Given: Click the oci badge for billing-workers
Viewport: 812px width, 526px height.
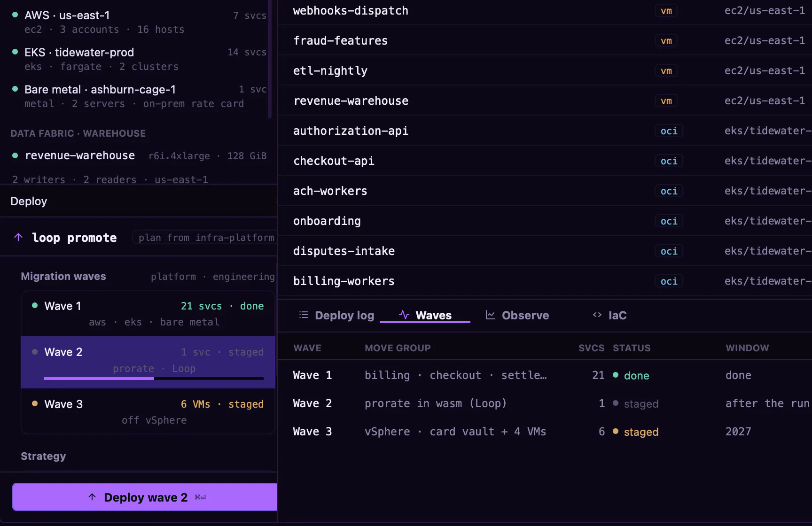Looking at the screenshot, I should pos(669,281).
